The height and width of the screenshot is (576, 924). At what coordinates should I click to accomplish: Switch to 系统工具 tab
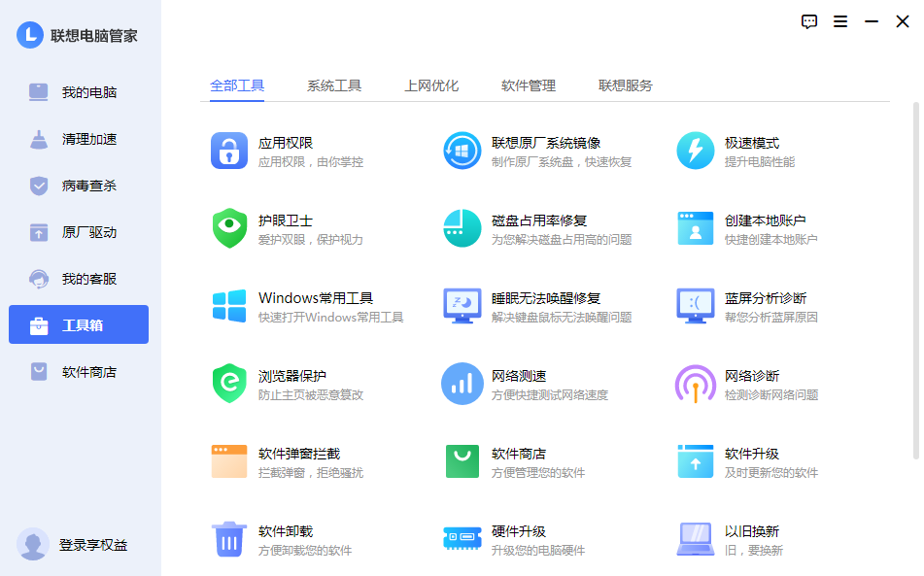pyautogui.click(x=334, y=86)
